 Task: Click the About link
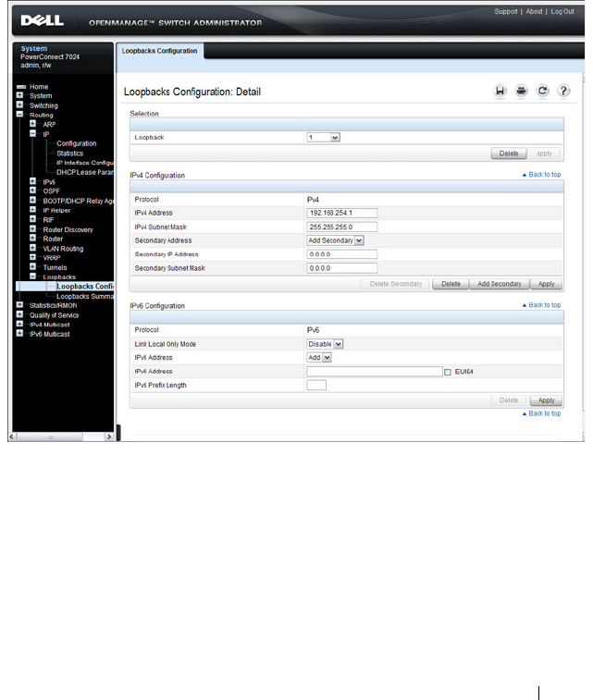534,12
